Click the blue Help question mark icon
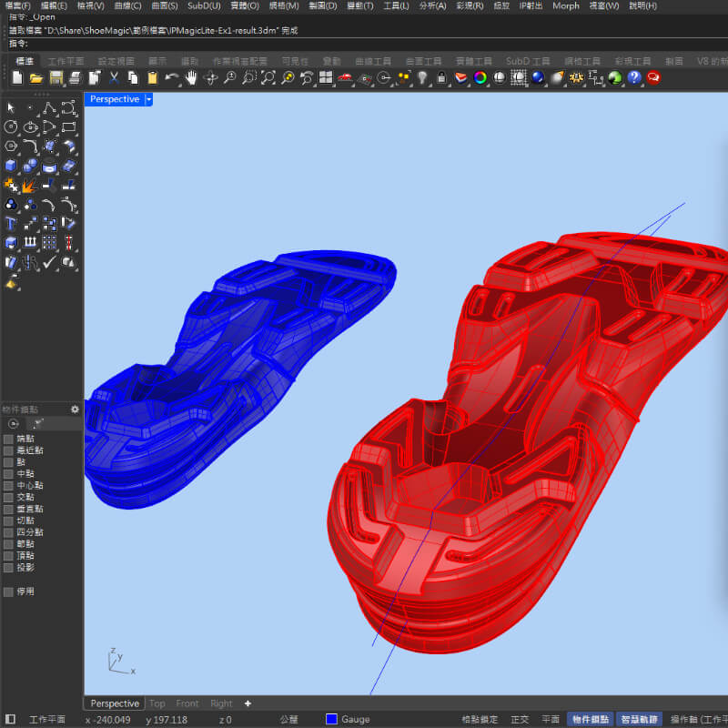The width and height of the screenshot is (728, 728). click(x=634, y=78)
